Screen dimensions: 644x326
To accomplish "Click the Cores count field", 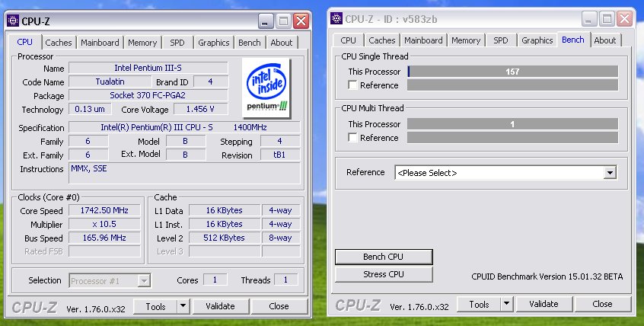I will click(215, 280).
